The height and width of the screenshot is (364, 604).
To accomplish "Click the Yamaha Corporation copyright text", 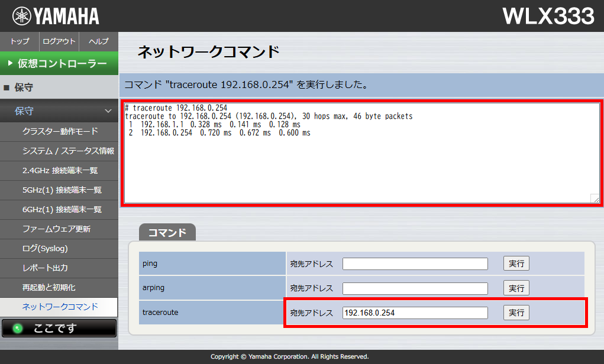I will coord(290,357).
